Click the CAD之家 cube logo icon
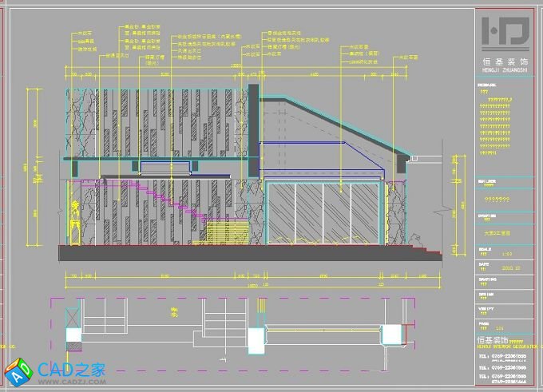The image size is (543, 392). click(x=18, y=373)
